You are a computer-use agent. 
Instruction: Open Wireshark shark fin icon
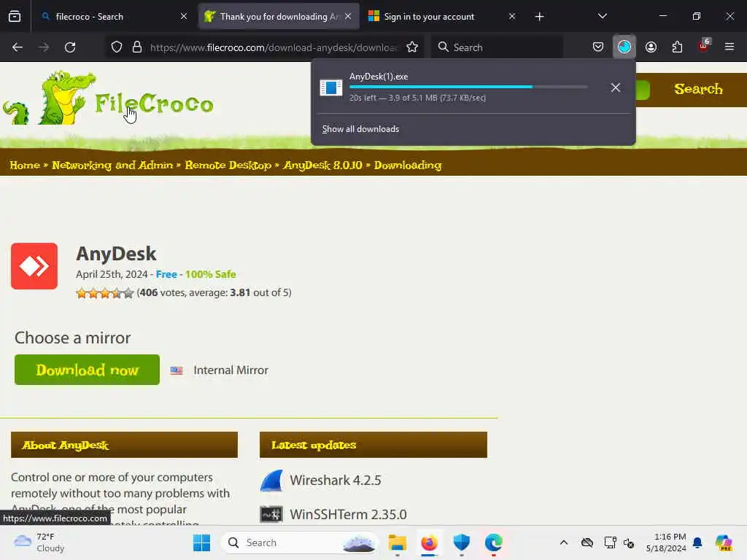(x=271, y=481)
